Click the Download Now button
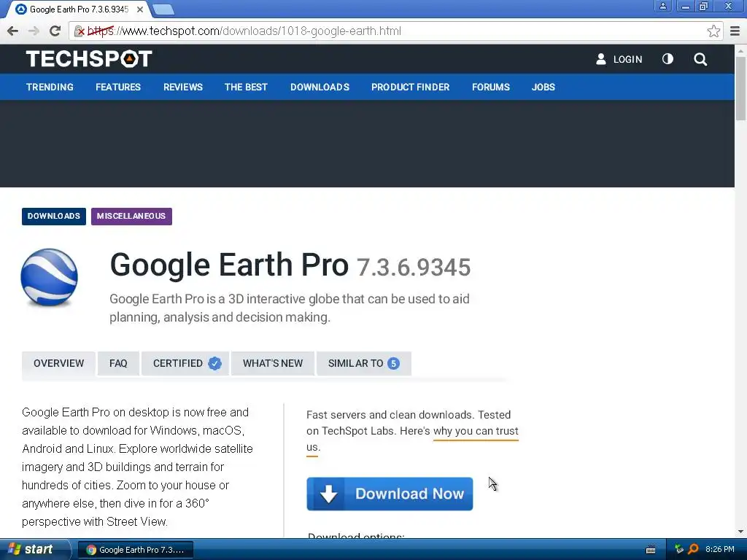 [390, 494]
